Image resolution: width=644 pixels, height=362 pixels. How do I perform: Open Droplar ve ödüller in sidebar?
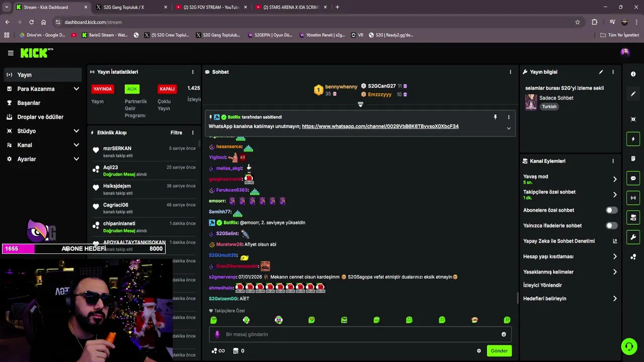coord(43,117)
